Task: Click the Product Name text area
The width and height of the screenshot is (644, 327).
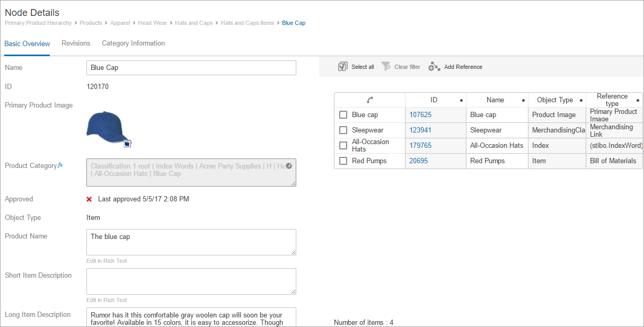Action: [x=191, y=242]
